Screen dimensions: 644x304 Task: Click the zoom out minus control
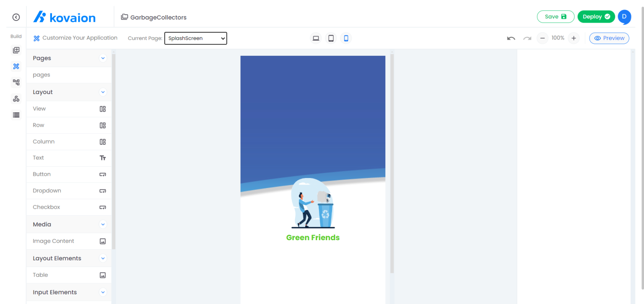[543, 38]
